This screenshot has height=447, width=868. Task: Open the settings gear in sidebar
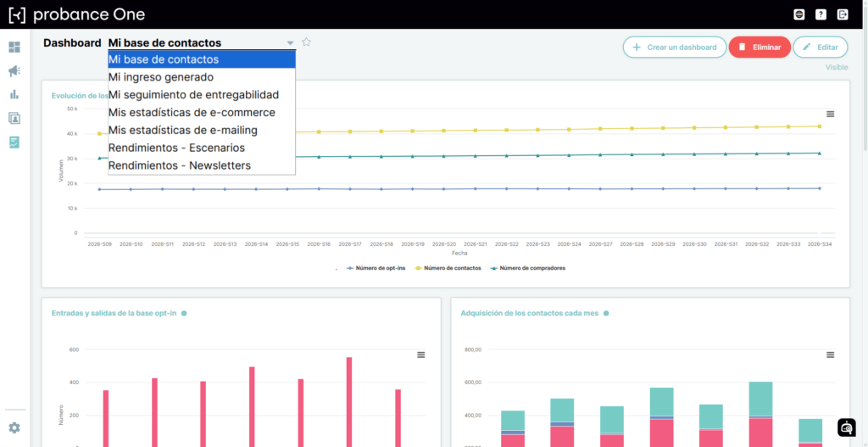[x=14, y=427]
